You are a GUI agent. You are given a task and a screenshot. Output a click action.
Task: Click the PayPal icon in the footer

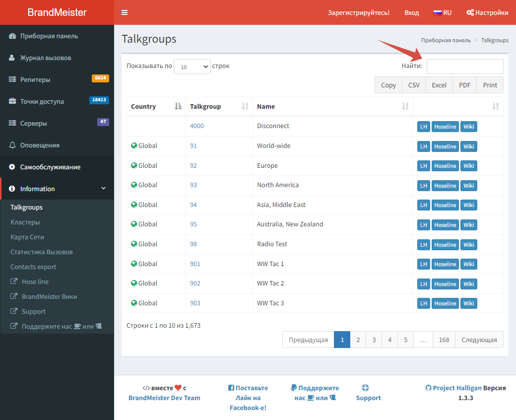294,388
